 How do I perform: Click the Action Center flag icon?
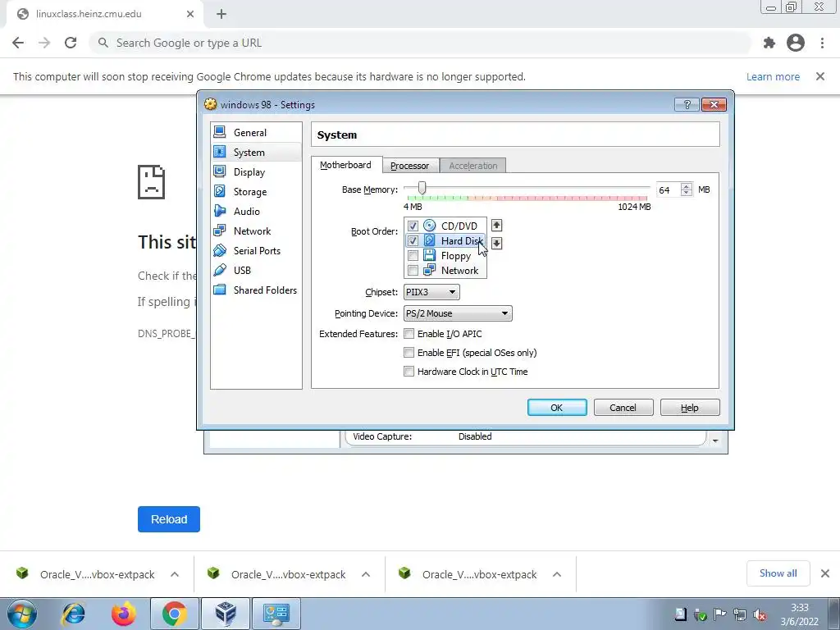click(x=719, y=615)
